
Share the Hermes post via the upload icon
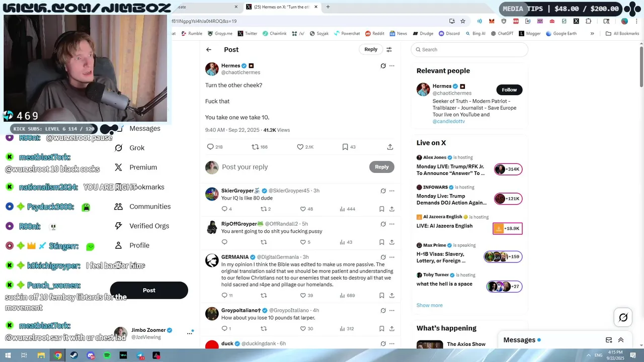[x=390, y=147]
